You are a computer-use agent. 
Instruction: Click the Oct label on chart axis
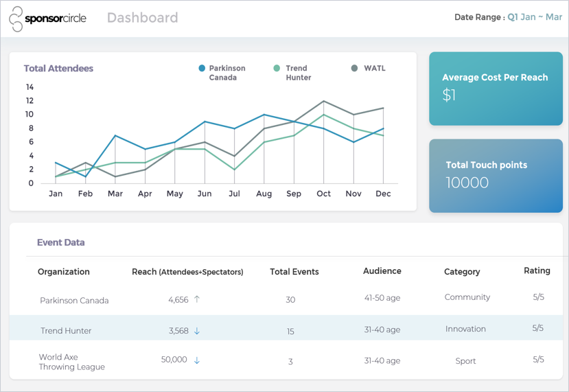(323, 194)
